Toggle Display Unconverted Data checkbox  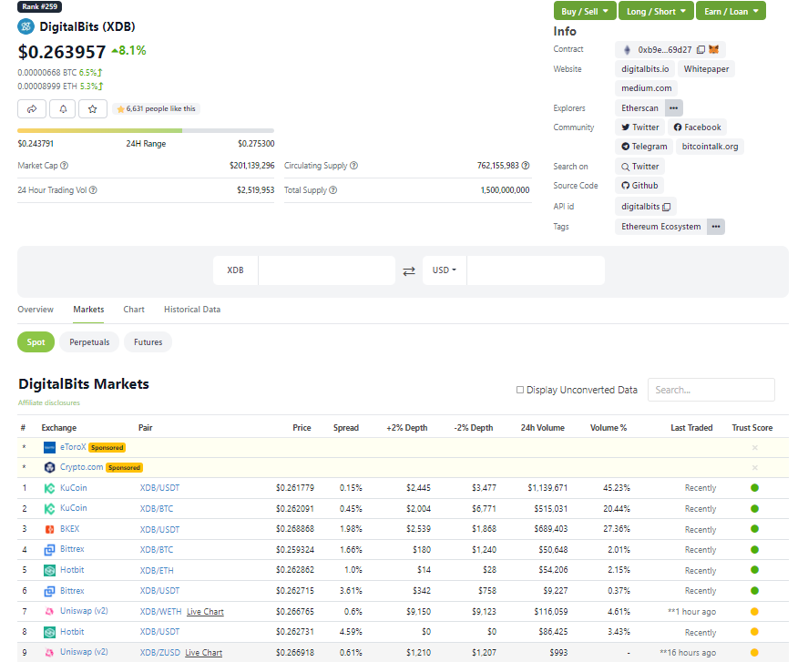pyautogui.click(x=520, y=390)
